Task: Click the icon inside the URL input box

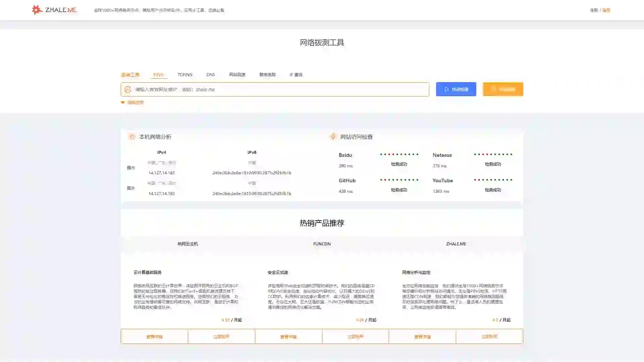Action: point(128,89)
